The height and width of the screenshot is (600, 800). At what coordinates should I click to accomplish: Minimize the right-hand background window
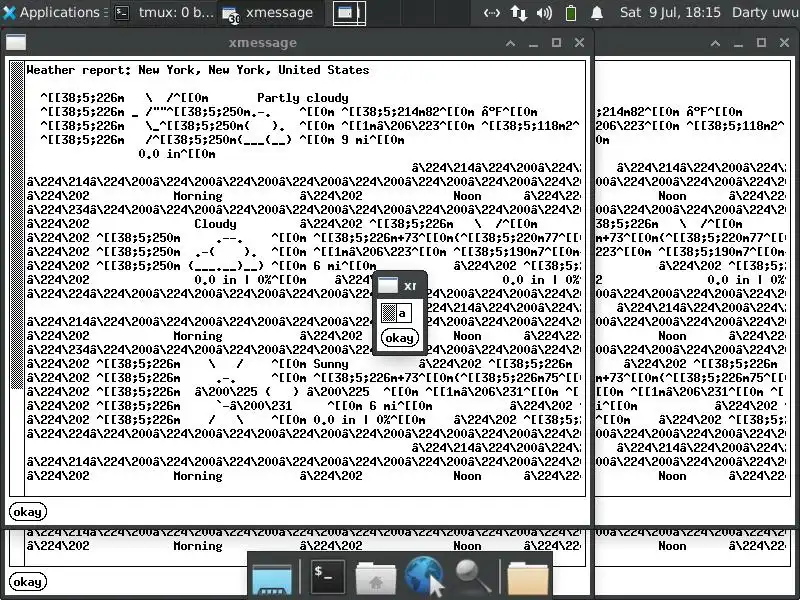(738, 43)
